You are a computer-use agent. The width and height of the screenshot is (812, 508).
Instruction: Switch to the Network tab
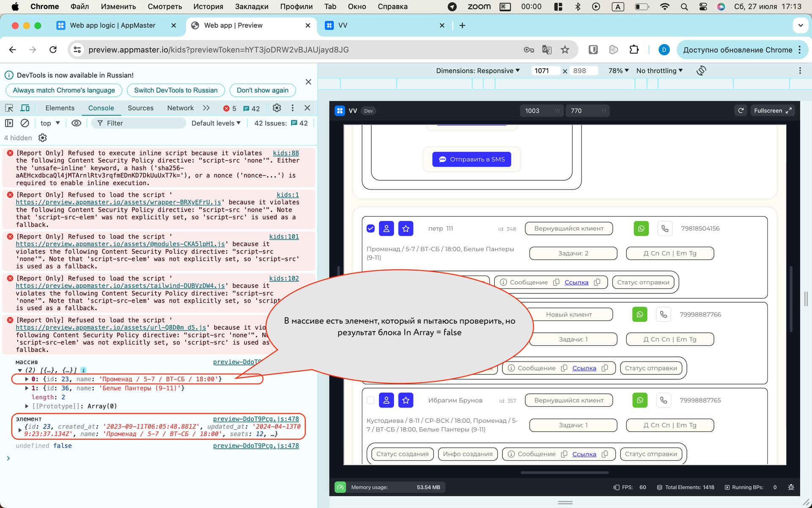[180, 108]
